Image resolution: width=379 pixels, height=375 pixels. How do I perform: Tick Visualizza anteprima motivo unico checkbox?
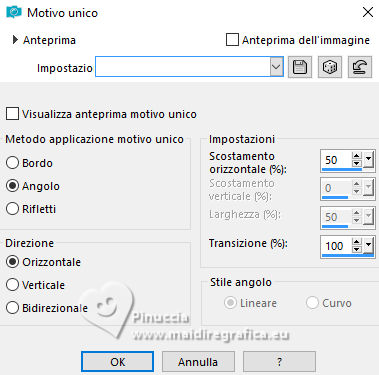[x=12, y=114]
